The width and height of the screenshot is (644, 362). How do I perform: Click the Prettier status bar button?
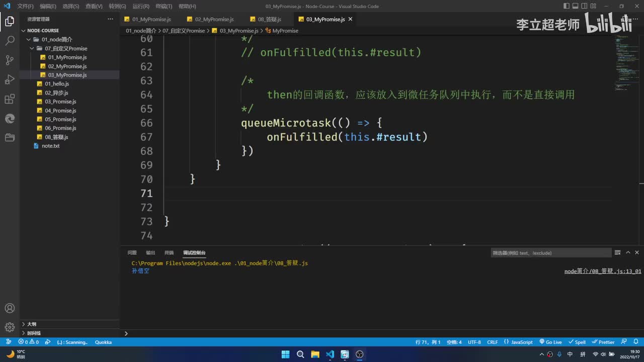pos(603,342)
